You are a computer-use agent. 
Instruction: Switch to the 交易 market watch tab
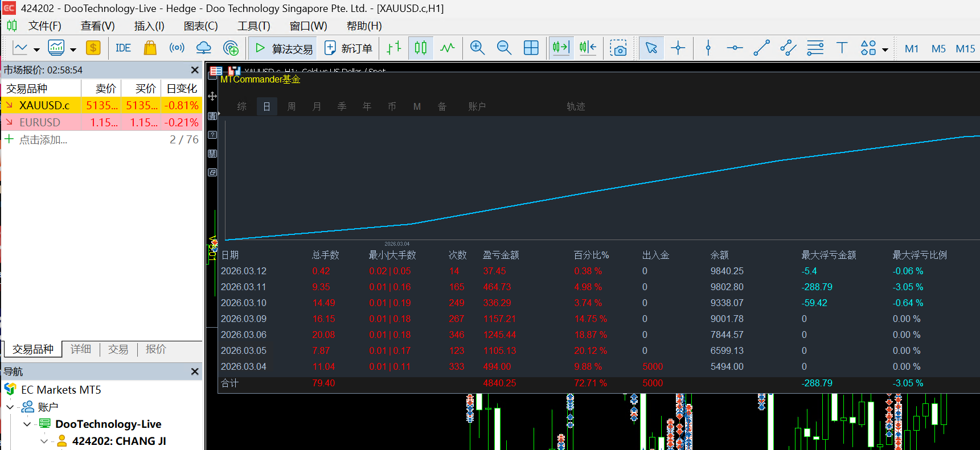(118, 349)
